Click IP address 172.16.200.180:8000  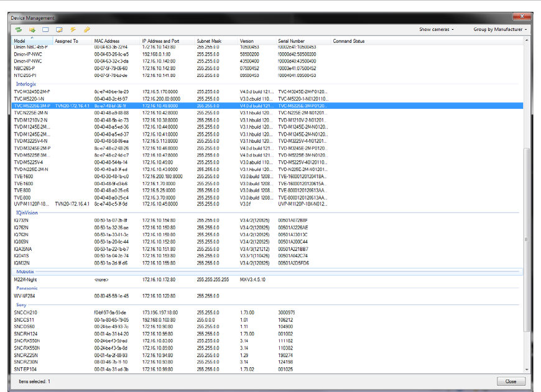pyautogui.click(x=162, y=176)
